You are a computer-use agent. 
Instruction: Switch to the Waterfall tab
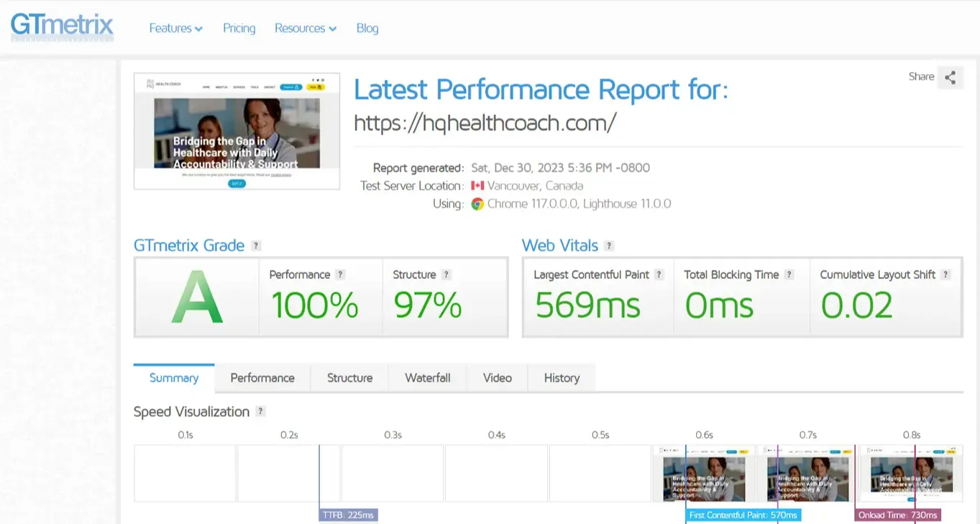427,378
